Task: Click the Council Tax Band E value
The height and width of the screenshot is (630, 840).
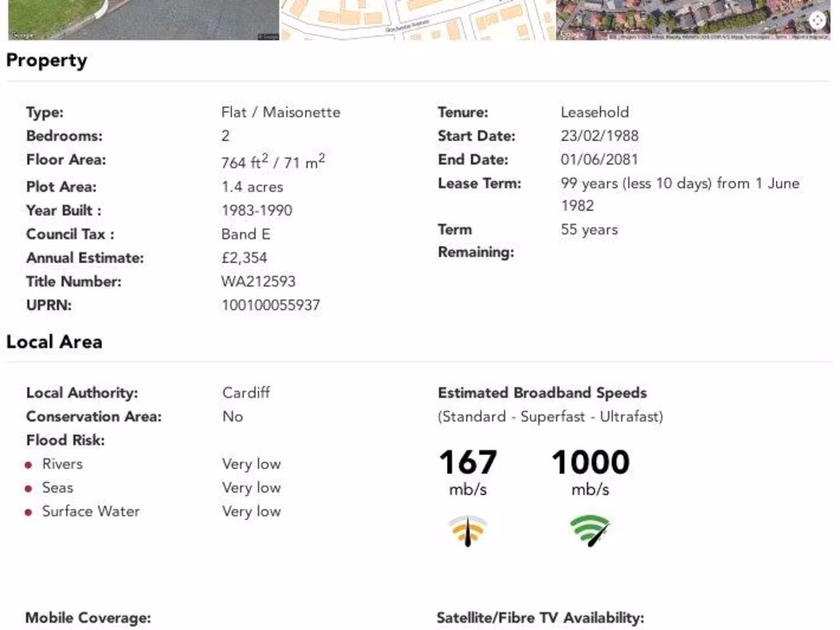Action: (x=245, y=234)
